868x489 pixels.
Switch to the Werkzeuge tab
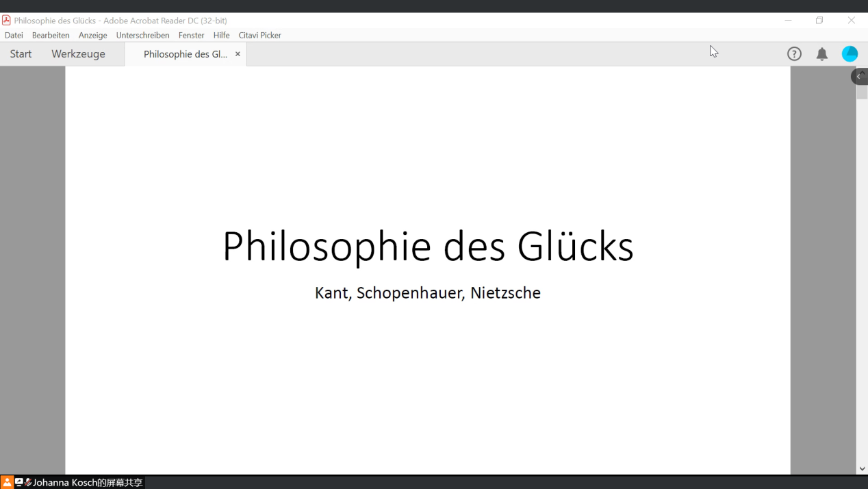(x=78, y=54)
